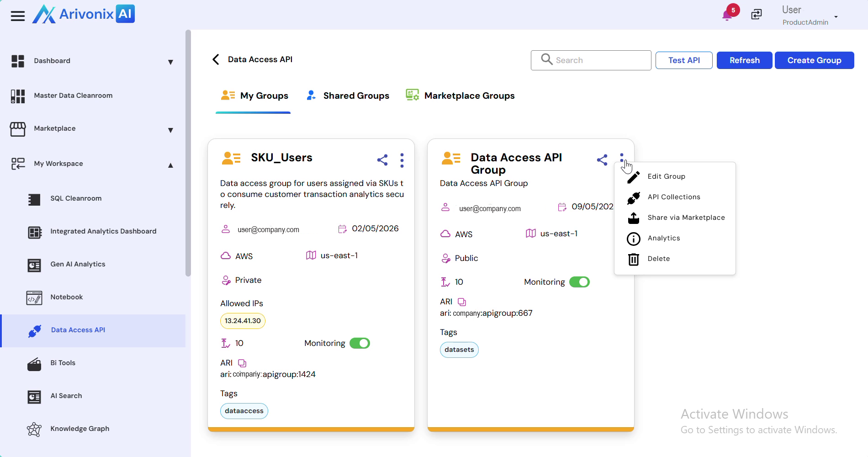Open the User ProductAdmin account dropdown
Screen dimensions: 868x457
[x=836, y=16]
